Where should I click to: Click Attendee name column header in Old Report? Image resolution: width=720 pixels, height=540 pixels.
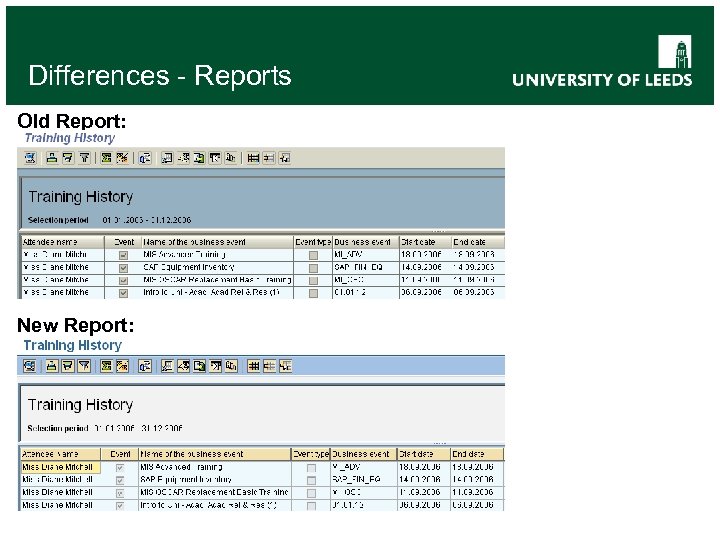(x=62, y=242)
